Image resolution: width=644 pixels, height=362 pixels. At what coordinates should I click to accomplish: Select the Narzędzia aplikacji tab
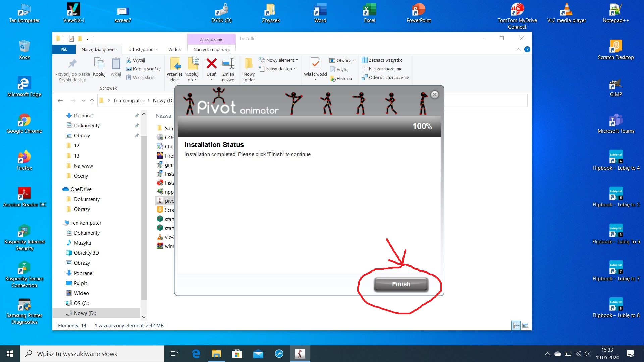pyautogui.click(x=211, y=49)
